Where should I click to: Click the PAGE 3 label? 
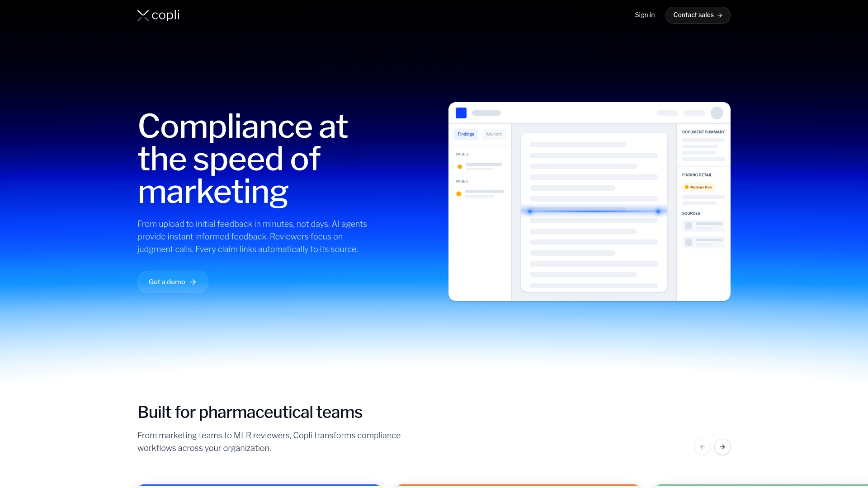(462, 154)
